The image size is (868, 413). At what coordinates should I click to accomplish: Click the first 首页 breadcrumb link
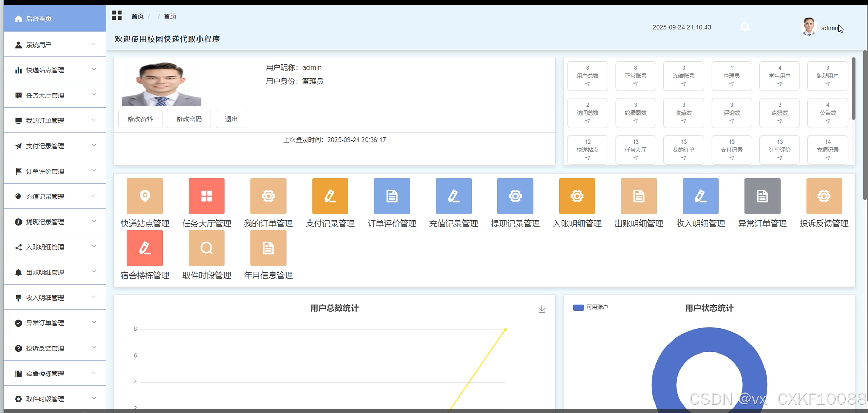pos(137,16)
